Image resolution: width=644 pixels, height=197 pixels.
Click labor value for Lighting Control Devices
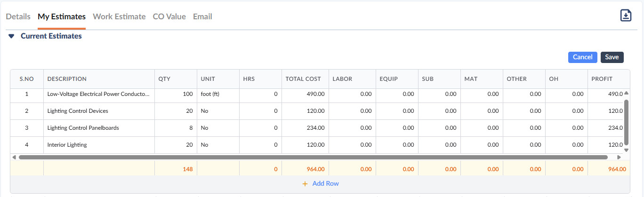tap(352, 111)
